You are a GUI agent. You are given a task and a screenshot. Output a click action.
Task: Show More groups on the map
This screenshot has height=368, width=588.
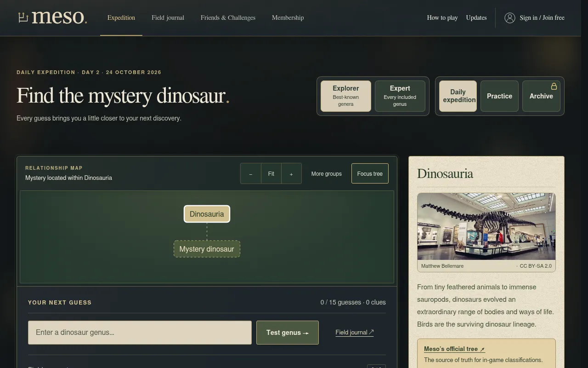tap(327, 174)
